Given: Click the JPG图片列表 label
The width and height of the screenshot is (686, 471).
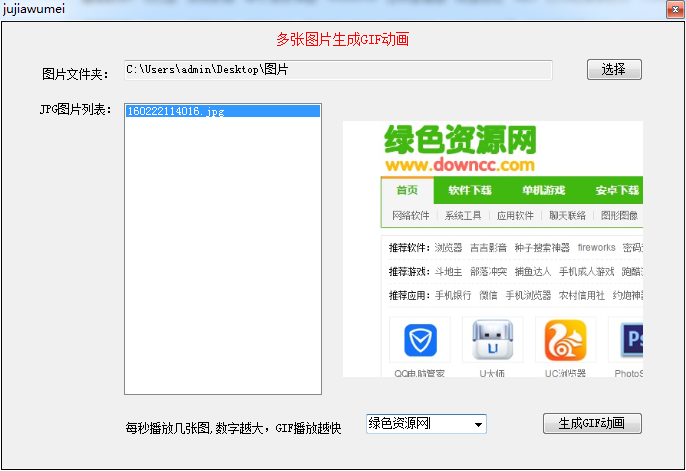Looking at the screenshot, I should point(75,109).
